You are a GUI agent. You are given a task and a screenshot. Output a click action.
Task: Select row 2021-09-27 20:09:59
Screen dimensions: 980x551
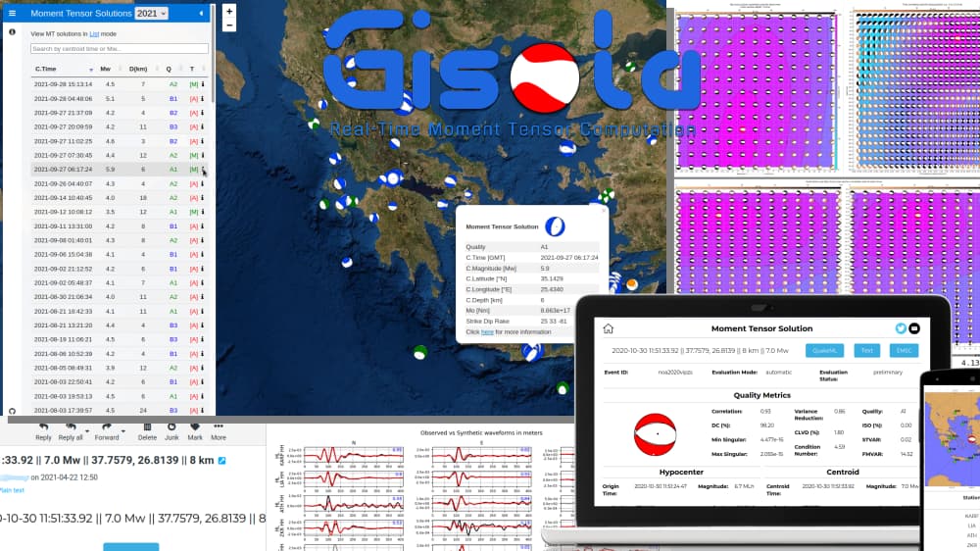(x=120, y=126)
